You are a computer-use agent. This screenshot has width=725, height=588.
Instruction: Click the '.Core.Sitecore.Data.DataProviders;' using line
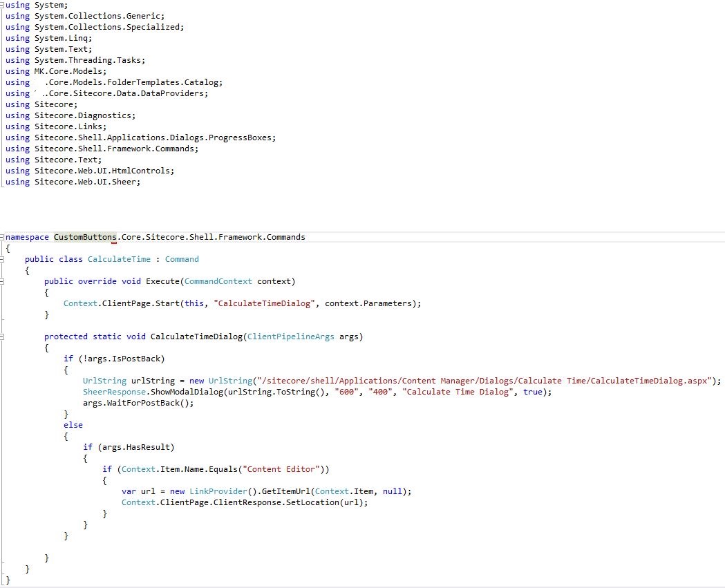click(x=106, y=93)
